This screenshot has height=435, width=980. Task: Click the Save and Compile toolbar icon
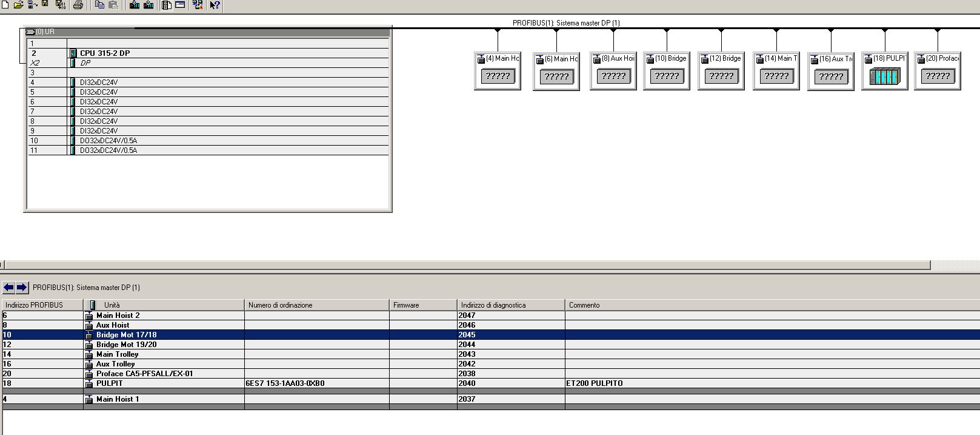pyautogui.click(x=61, y=5)
